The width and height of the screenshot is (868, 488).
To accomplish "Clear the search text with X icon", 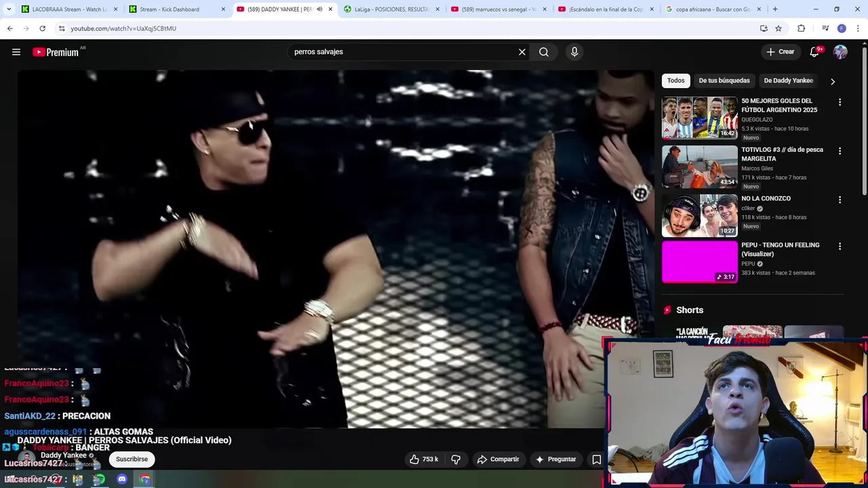I will [522, 52].
